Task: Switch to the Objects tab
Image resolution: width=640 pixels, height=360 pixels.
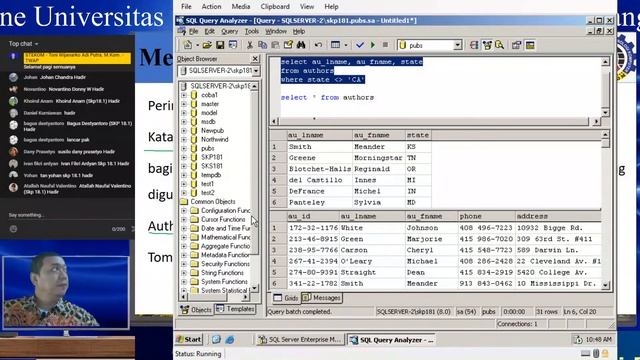Action: [196, 309]
